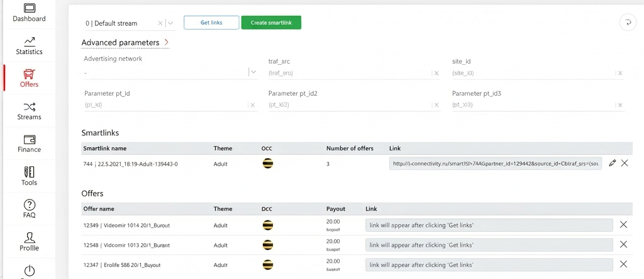Click Smartlink name column header
Viewport: 644px width, 279px height.
click(x=105, y=148)
